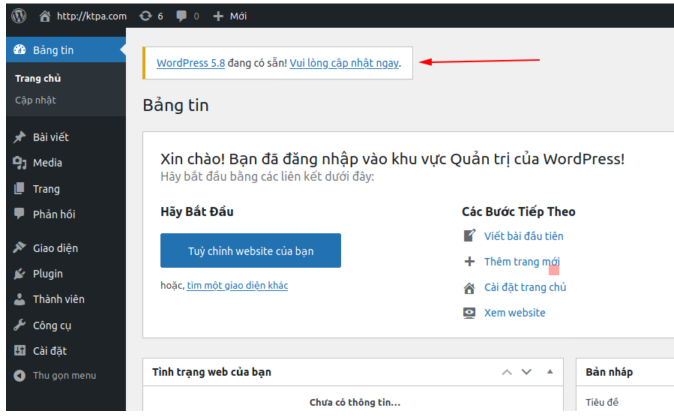
Task: Select Cập nhật submenu under Bảng tin
Action: coord(35,100)
